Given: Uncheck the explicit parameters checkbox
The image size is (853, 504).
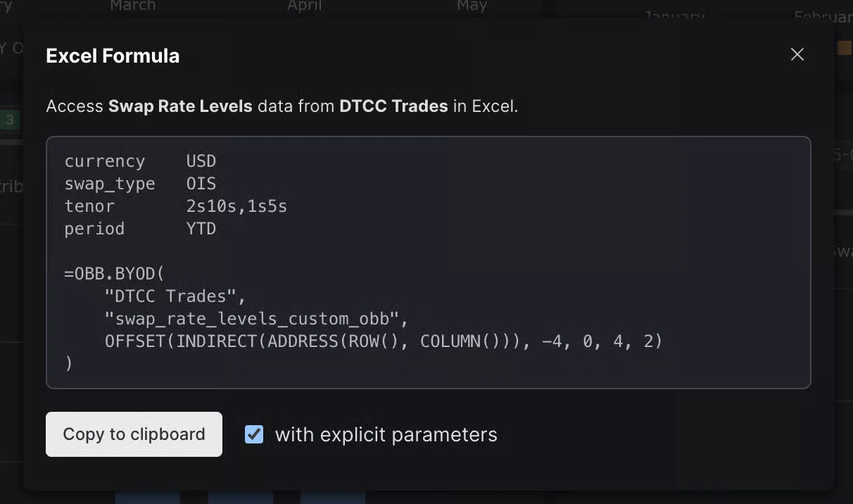Looking at the screenshot, I should (254, 434).
